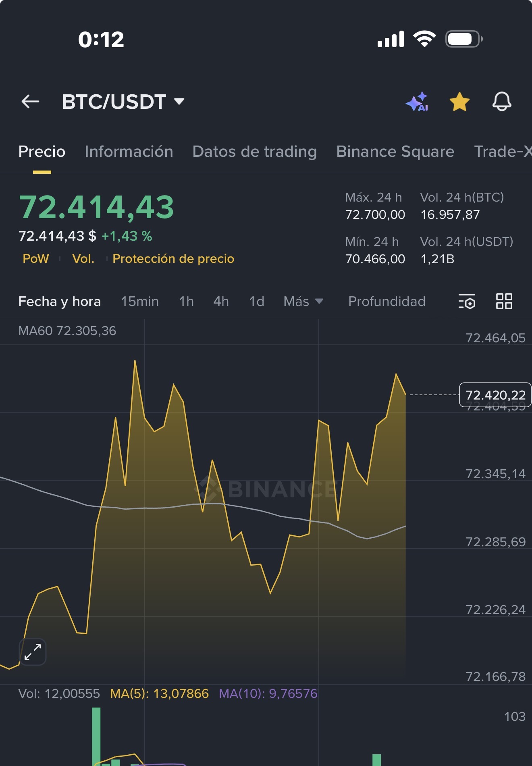Screen dimensions: 532x766
Task: Open chart settings icon
Action: point(467,301)
